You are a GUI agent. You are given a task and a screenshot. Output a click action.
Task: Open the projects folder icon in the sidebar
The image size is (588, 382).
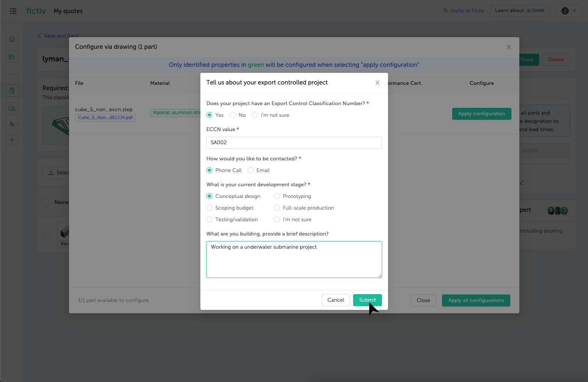click(12, 56)
